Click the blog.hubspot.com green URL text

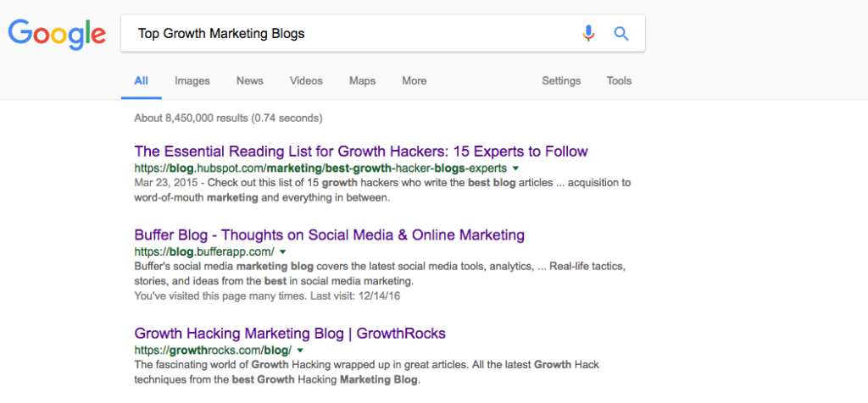pos(320,168)
